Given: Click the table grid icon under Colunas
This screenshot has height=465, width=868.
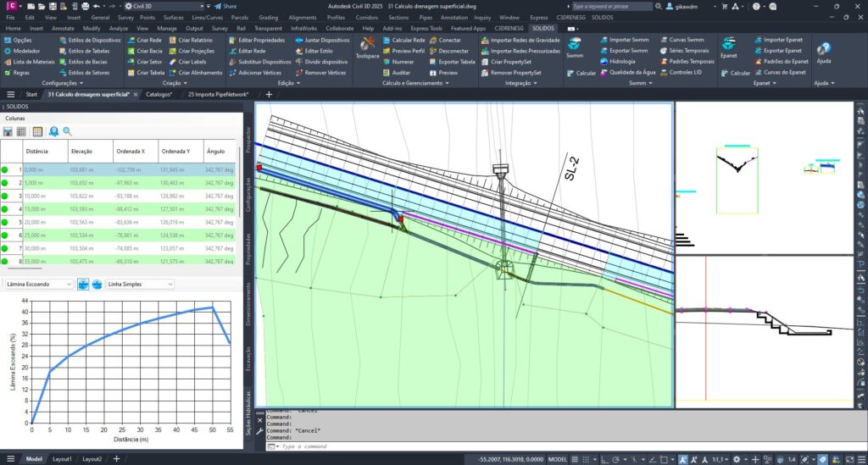Looking at the screenshot, I should pyautogui.click(x=37, y=131).
